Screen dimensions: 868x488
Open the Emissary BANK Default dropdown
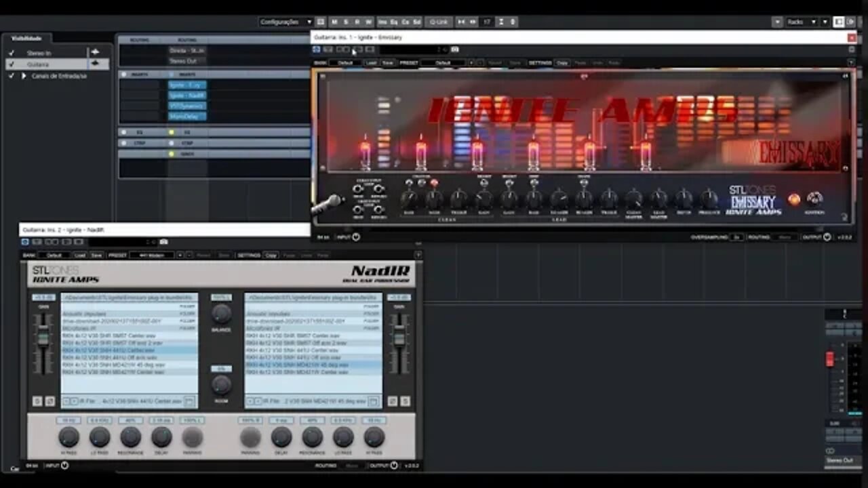[347, 63]
